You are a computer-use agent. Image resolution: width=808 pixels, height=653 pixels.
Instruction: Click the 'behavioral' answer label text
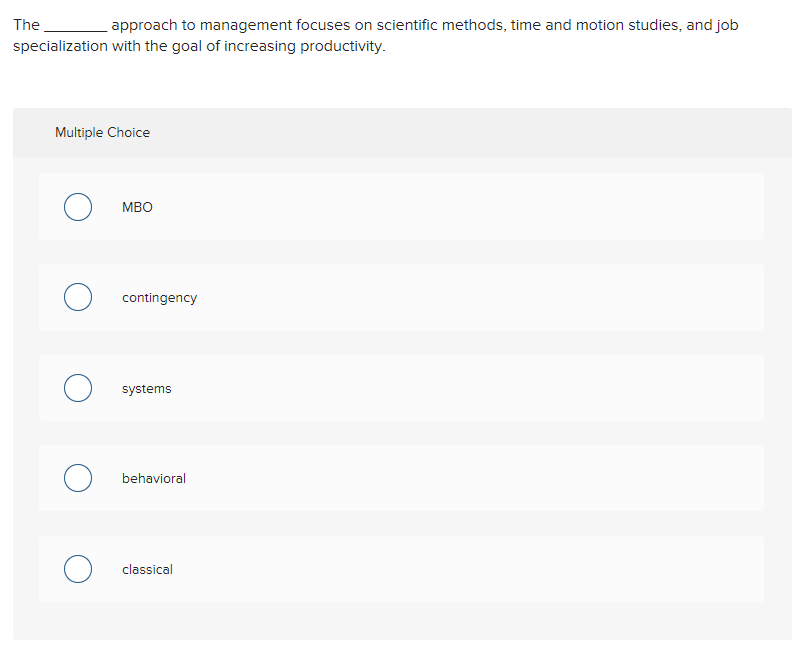(x=154, y=478)
